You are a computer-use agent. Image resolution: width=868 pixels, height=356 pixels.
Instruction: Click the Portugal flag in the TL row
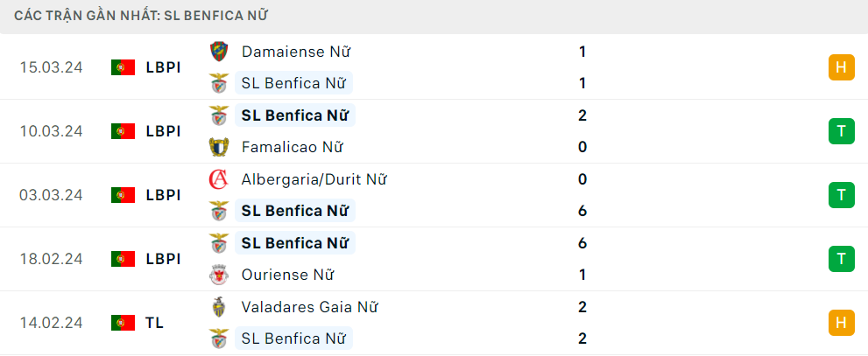(x=123, y=322)
